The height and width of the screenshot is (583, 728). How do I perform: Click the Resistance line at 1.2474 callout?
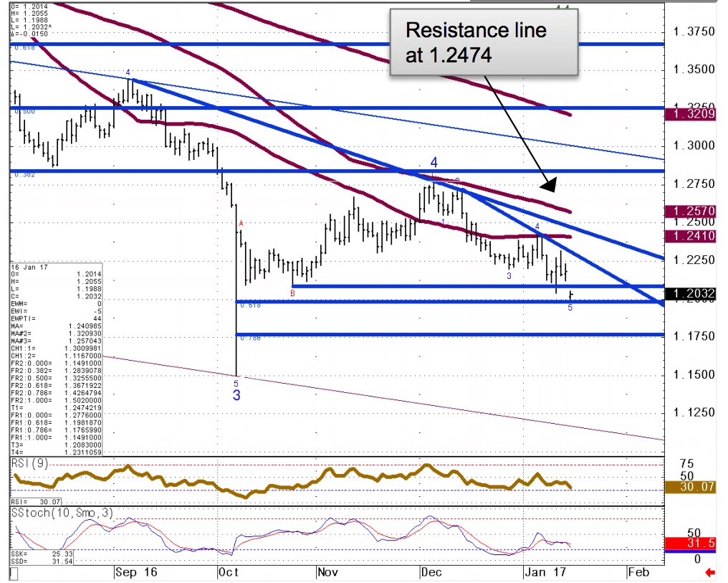[x=483, y=42]
